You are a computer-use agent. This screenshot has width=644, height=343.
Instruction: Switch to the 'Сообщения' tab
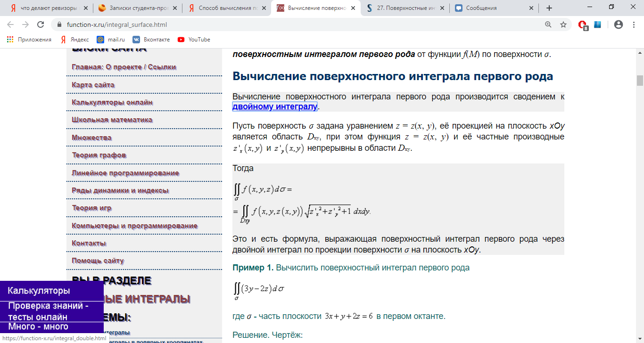click(490, 8)
